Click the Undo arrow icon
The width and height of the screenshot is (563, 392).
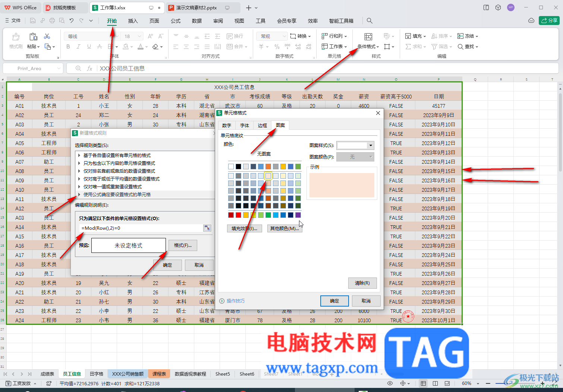(x=72, y=21)
